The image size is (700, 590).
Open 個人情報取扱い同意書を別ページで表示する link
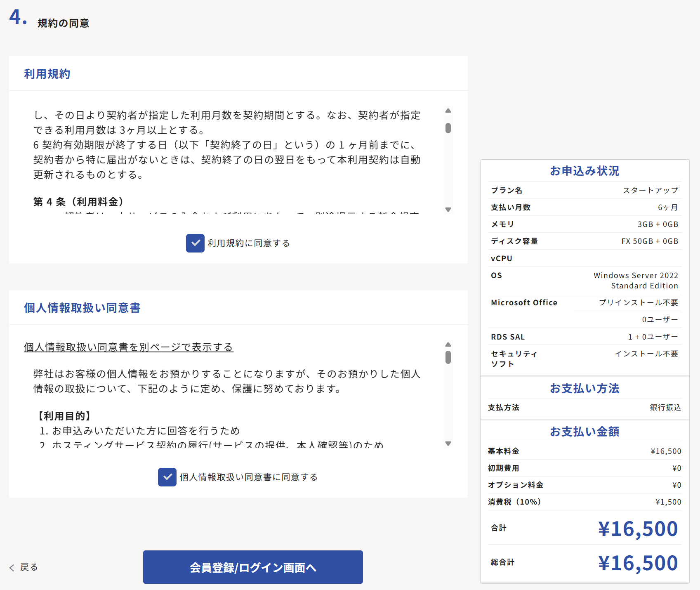(x=128, y=347)
